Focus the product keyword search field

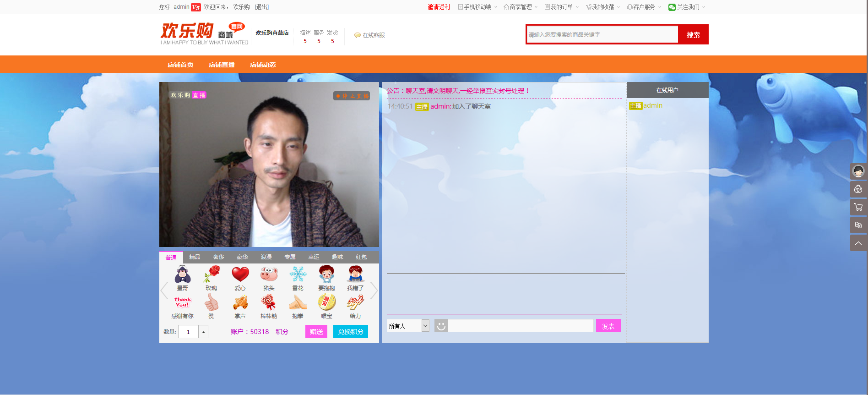pyautogui.click(x=602, y=34)
